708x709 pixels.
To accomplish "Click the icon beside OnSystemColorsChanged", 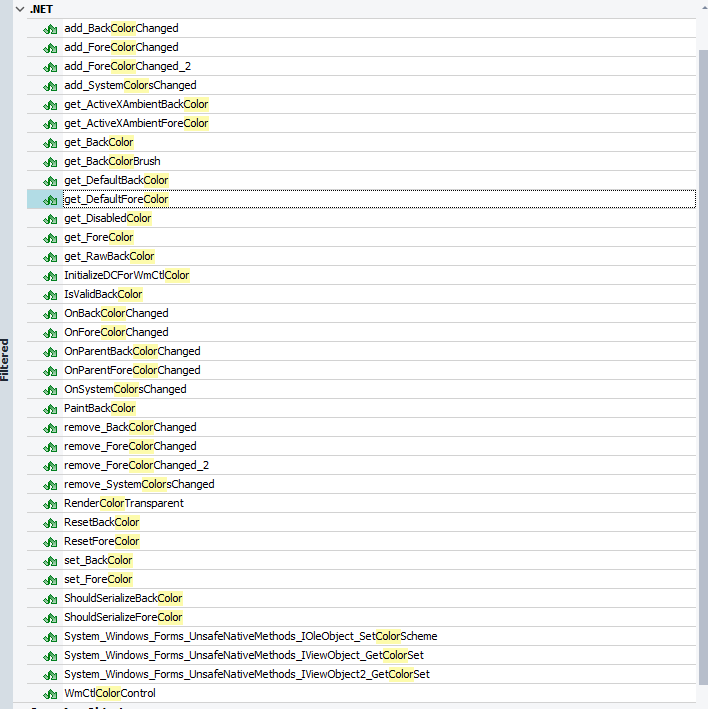I will tap(50, 389).
